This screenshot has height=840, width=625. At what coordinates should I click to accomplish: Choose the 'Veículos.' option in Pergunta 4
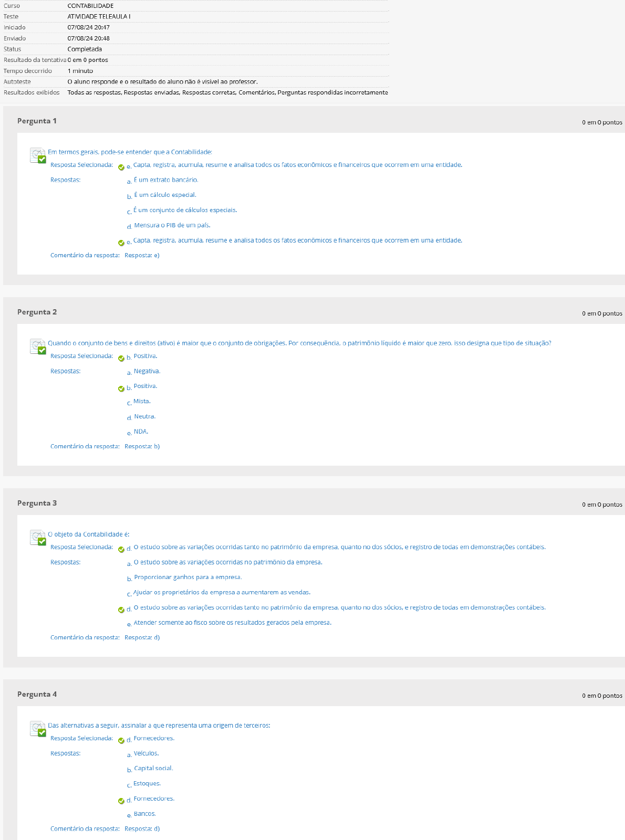(x=146, y=753)
